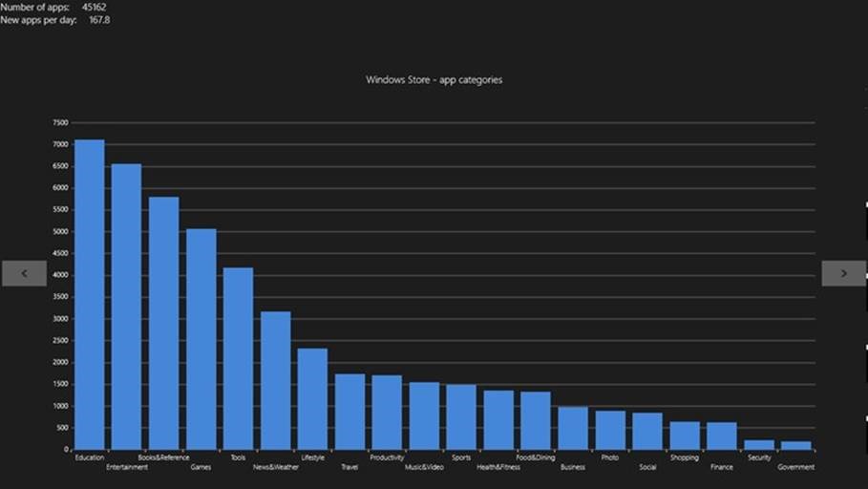The height and width of the screenshot is (489, 868).
Task: Select the Health&Fitness bar
Action: [498, 419]
